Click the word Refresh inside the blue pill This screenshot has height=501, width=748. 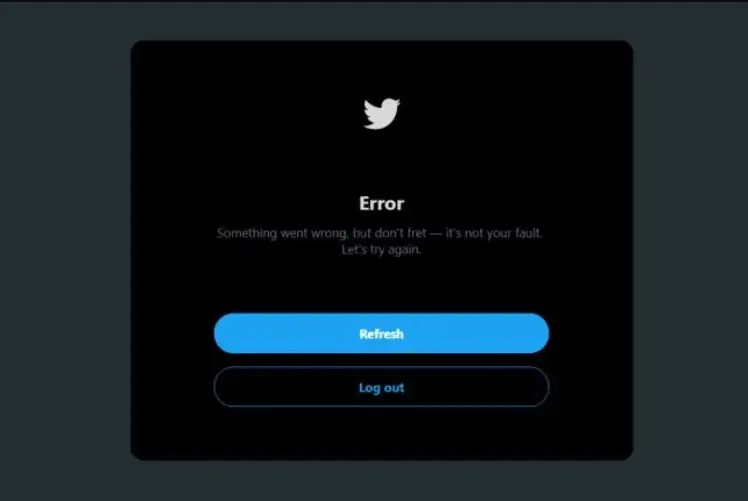click(x=381, y=334)
